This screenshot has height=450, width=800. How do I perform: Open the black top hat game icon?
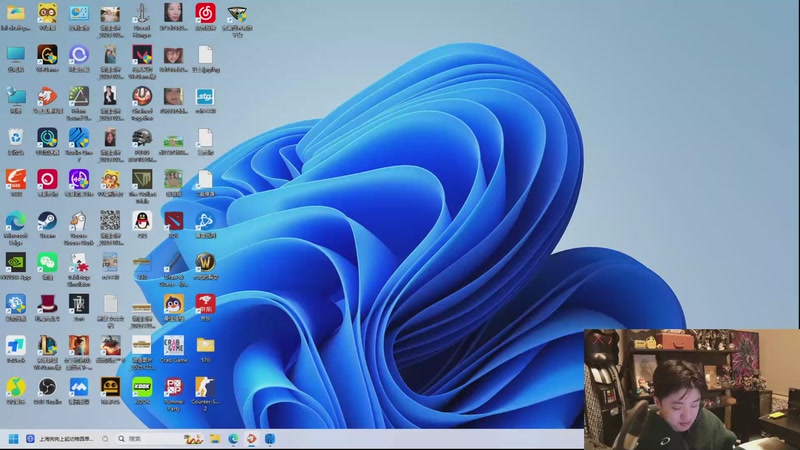coord(47,304)
